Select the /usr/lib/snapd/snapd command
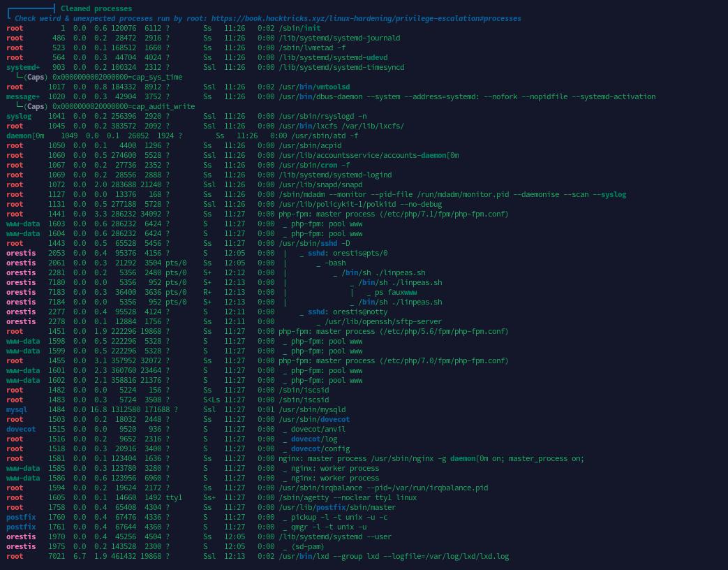This screenshot has height=570, width=728. [320, 184]
